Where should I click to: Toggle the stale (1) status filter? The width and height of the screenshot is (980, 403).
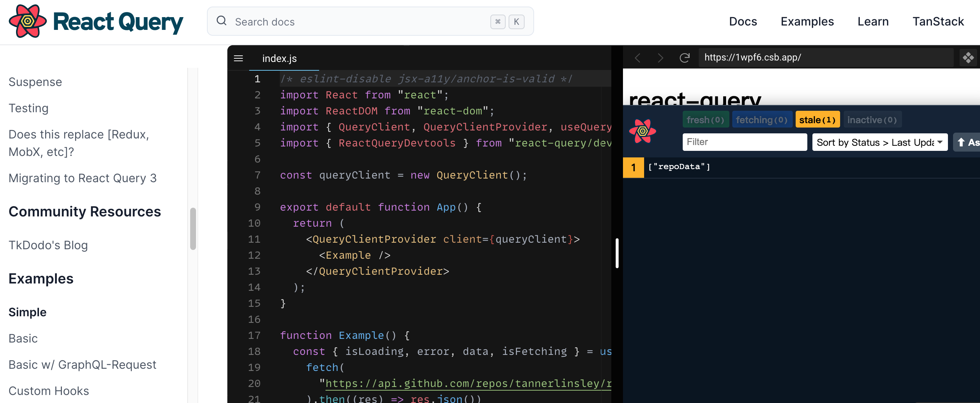[x=817, y=120]
